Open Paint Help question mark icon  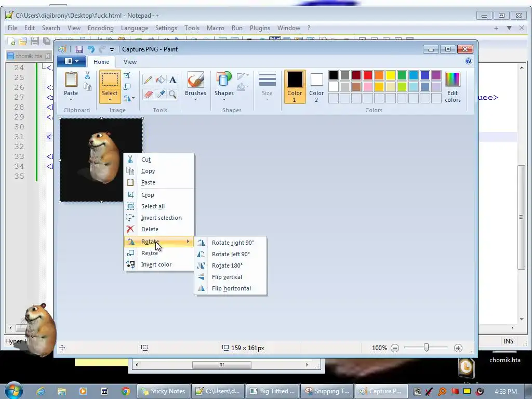pyautogui.click(x=469, y=61)
